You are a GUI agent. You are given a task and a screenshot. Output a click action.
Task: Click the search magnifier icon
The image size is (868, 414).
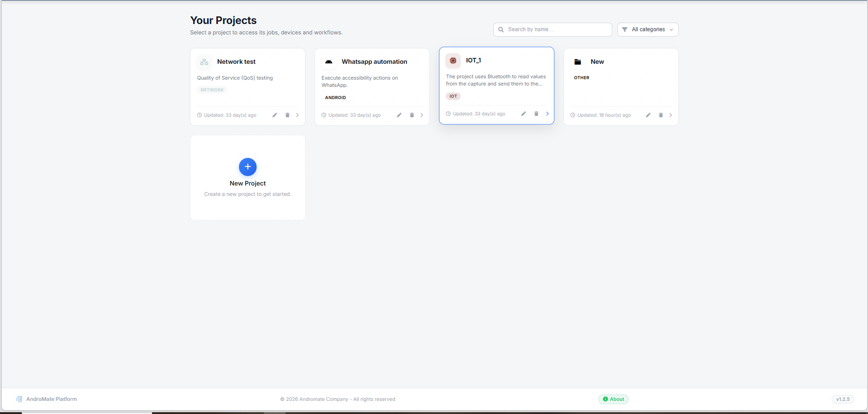coord(501,29)
